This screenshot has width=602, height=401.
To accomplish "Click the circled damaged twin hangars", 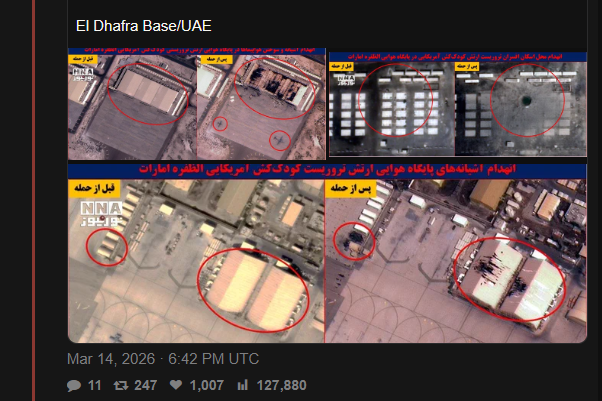I will click(x=509, y=280).
